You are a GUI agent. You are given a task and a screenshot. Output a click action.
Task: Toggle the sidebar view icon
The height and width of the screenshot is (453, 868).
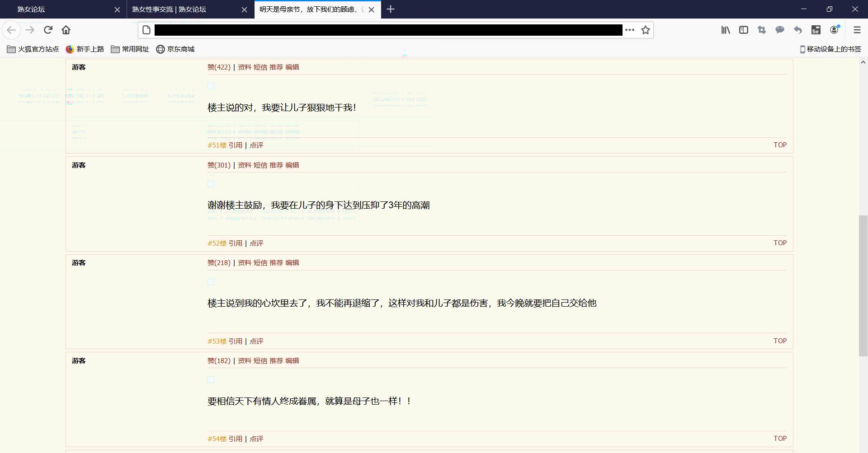coord(743,30)
